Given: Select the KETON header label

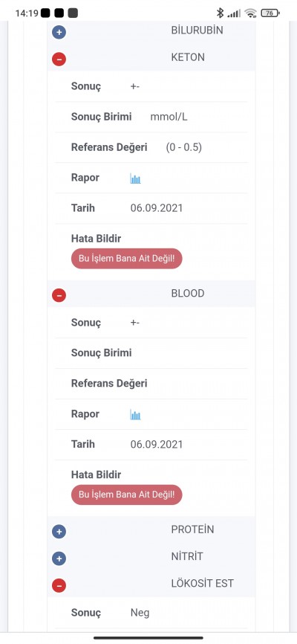Looking at the screenshot, I should coord(188,57).
